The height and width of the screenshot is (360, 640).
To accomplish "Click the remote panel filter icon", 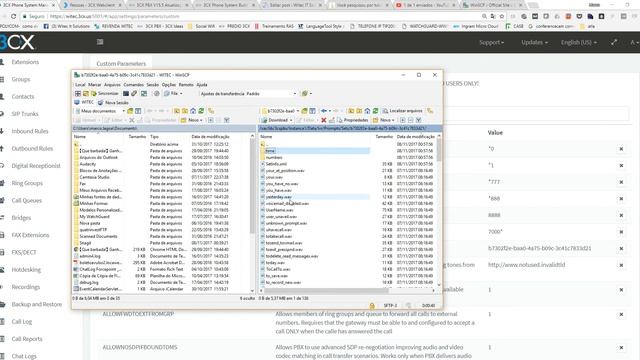I will click(418, 120).
